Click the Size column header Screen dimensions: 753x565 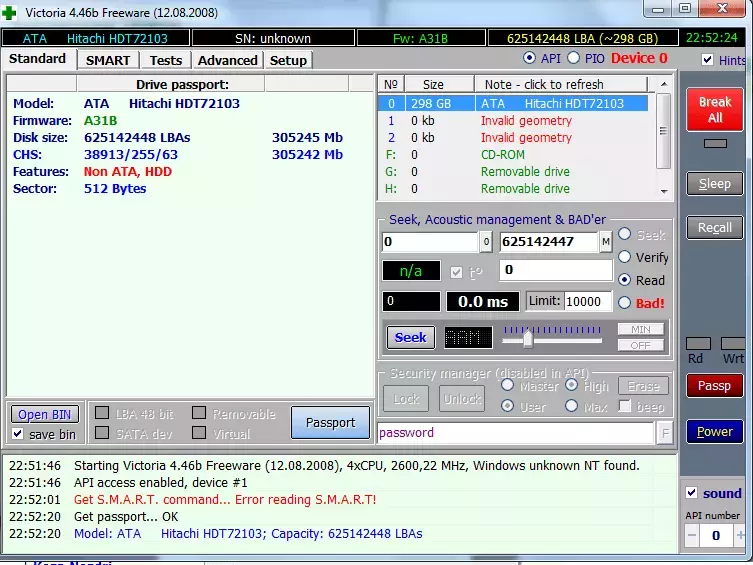(x=439, y=84)
